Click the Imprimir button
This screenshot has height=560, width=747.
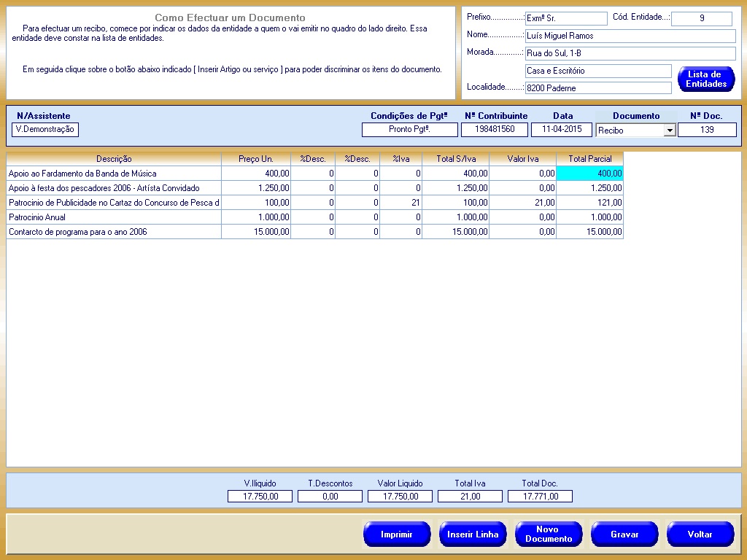coord(397,534)
